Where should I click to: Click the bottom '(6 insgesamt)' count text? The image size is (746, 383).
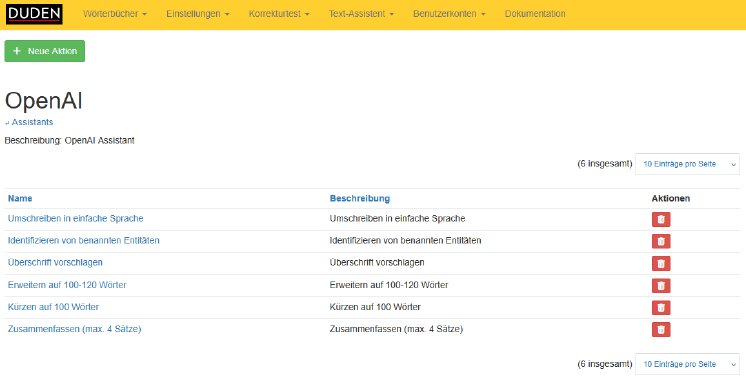(x=605, y=364)
